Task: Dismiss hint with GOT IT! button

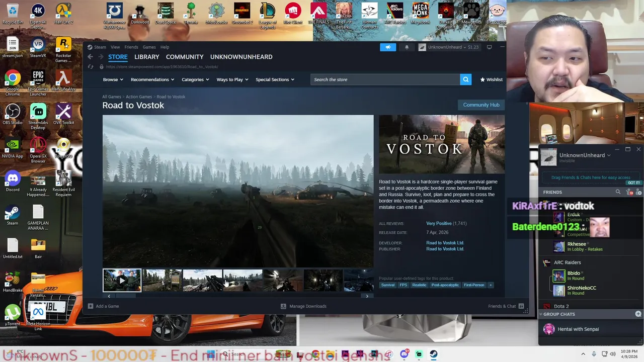Action: tap(634, 183)
